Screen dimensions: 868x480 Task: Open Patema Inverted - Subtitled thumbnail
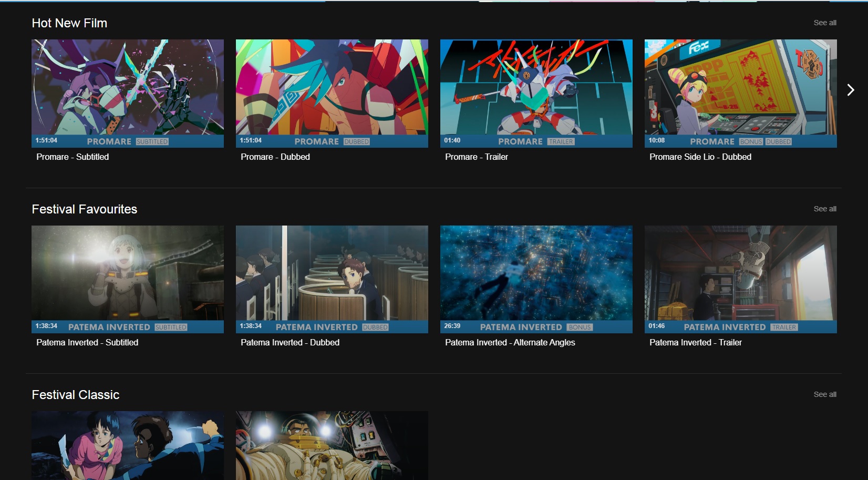coord(128,279)
